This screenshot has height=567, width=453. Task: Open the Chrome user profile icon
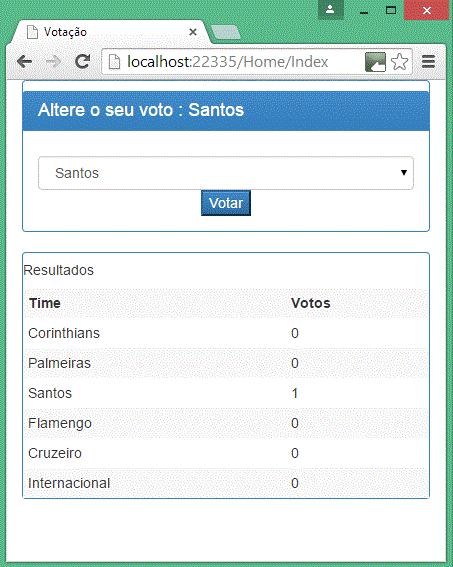(x=330, y=9)
